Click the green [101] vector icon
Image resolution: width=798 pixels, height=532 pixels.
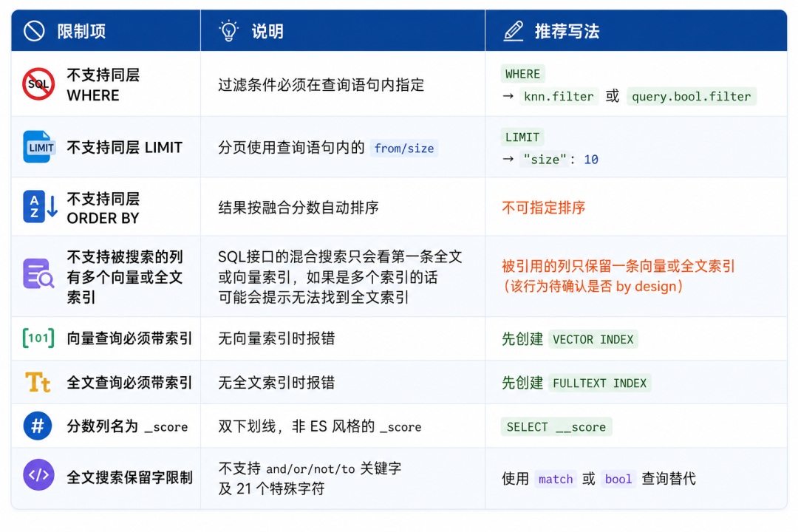click(38, 338)
